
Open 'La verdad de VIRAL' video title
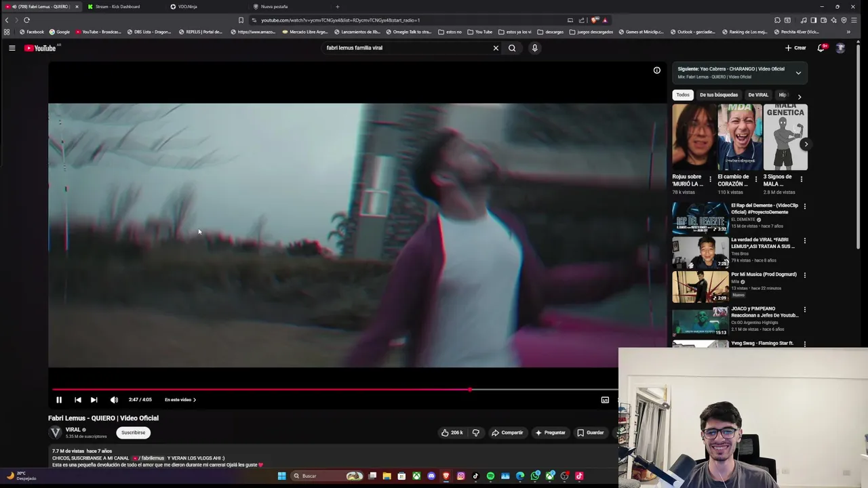click(763, 243)
